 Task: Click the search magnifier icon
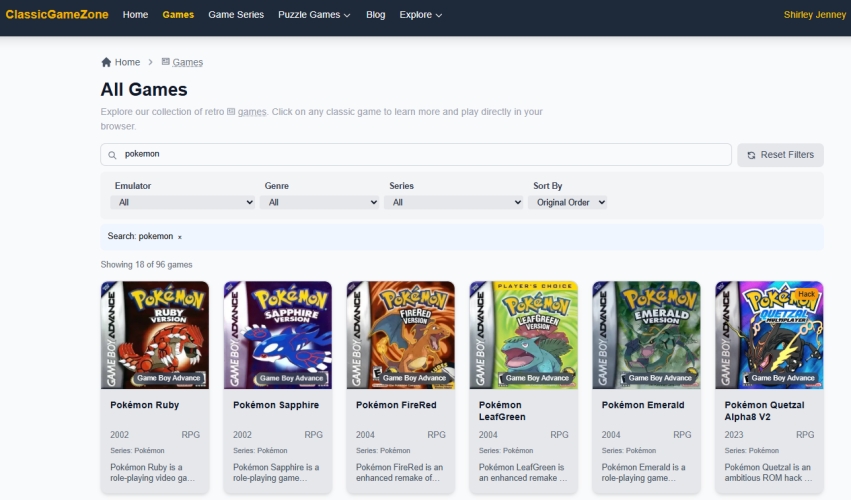pos(112,155)
